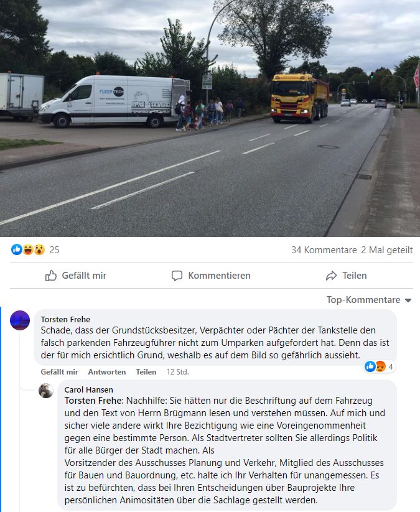
Task: View the 34 Kommentare list
Action: coord(324,250)
